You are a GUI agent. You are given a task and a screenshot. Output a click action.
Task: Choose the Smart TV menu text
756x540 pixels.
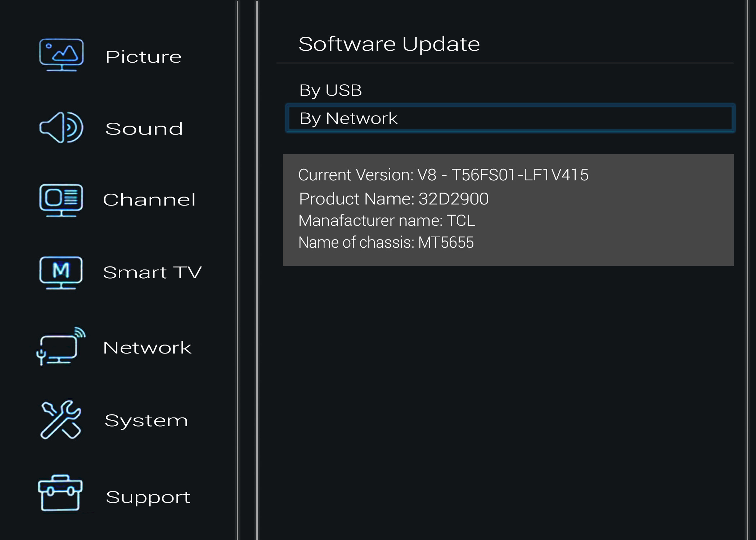(x=152, y=273)
